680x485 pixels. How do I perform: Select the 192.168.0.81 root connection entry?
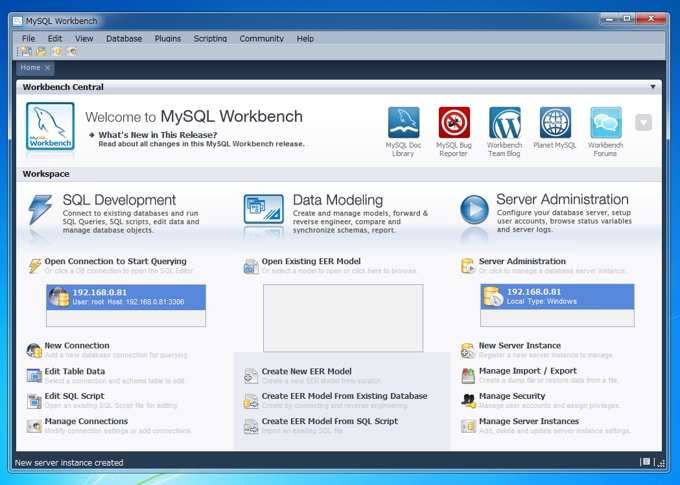(126, 297)
